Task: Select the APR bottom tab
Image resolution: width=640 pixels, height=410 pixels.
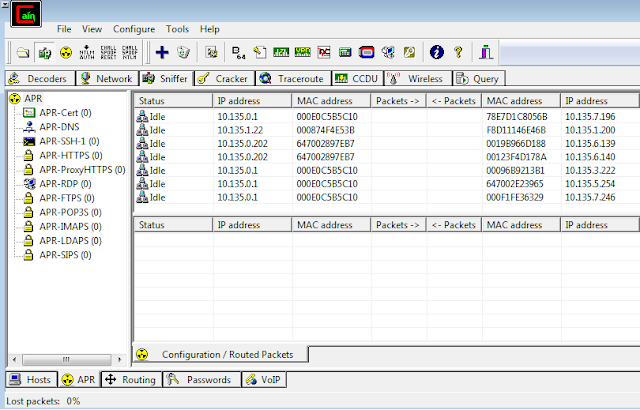Action: pyautogui.click(x=79, y=380)
